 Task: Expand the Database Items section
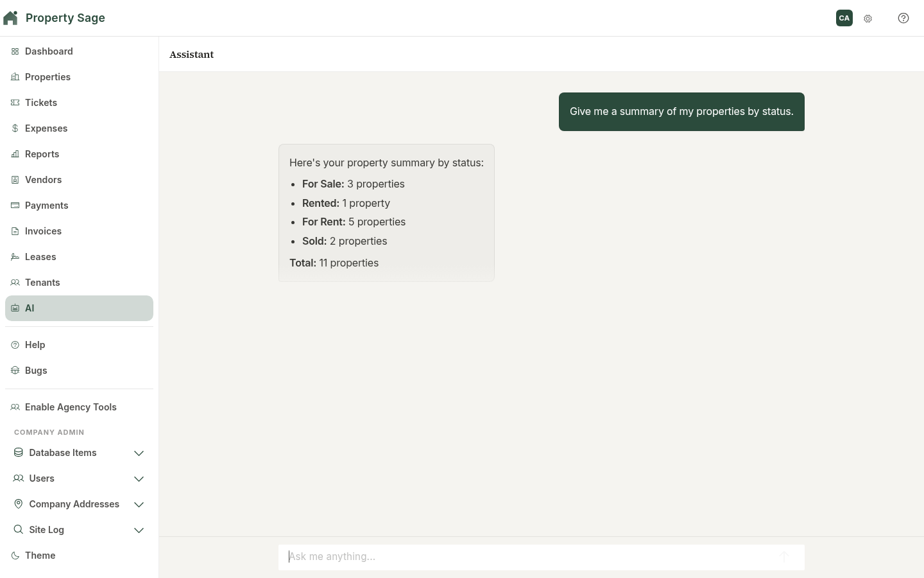(79, 453)
